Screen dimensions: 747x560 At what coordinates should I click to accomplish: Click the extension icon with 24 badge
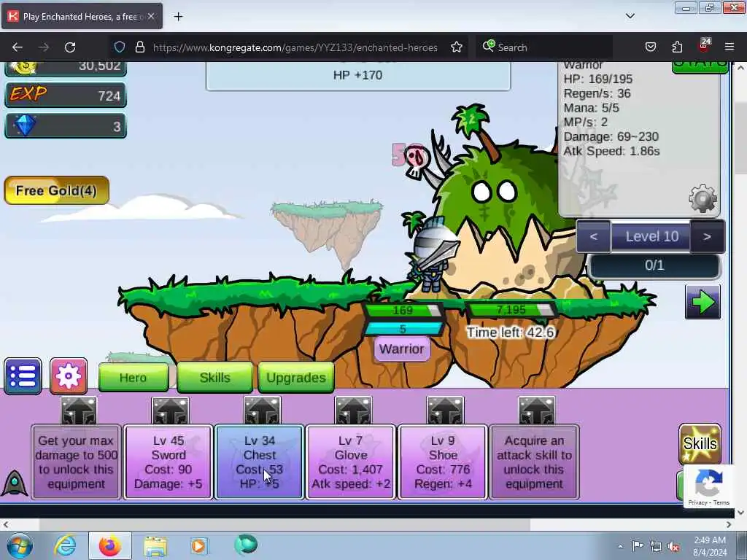tap(704, 46)
